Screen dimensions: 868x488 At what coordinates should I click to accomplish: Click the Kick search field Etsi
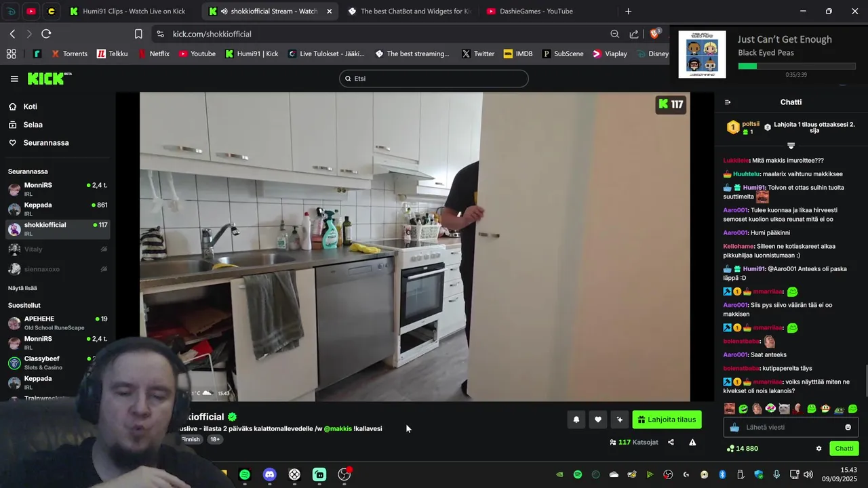(x=433, y=79)
